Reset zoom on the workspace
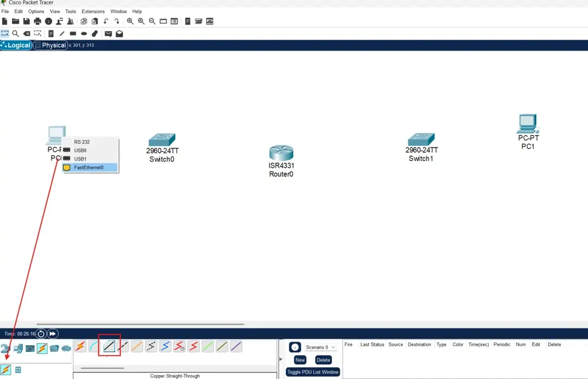 coord(141,21)
